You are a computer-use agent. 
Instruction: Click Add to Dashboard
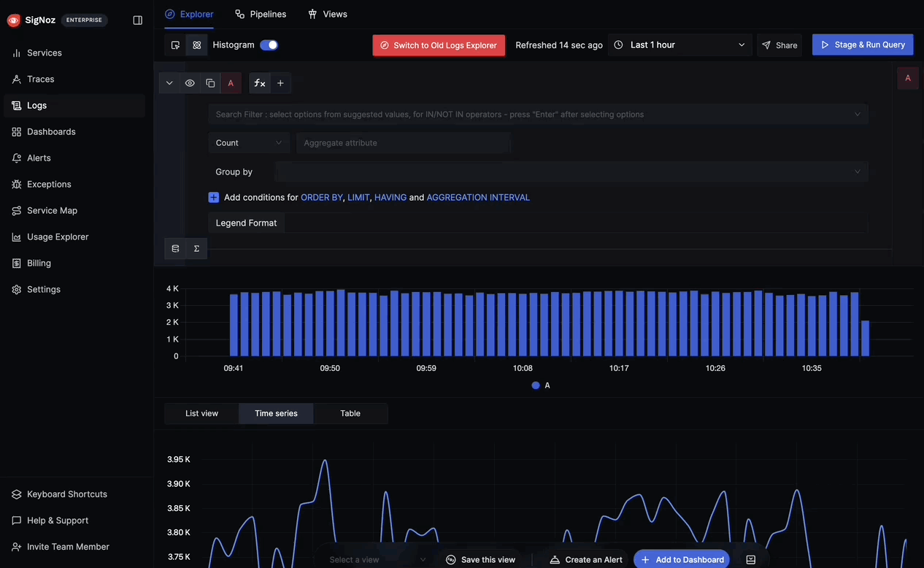point(682,559)
